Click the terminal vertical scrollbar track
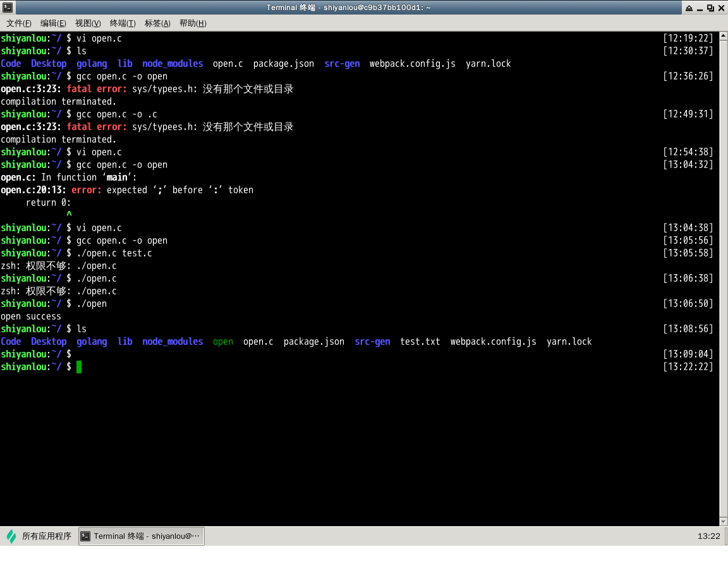Image resolution: width=728 pixels, height=566 pixels. pyautogui.click(x=724, y=279)
